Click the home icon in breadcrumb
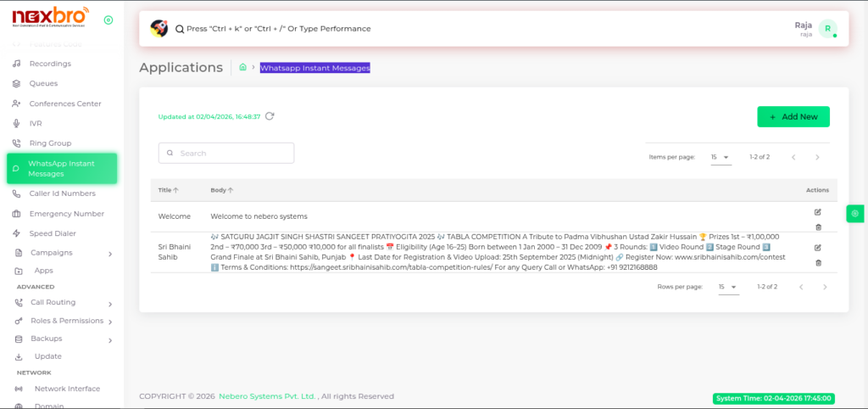 [x=242, y=67]
